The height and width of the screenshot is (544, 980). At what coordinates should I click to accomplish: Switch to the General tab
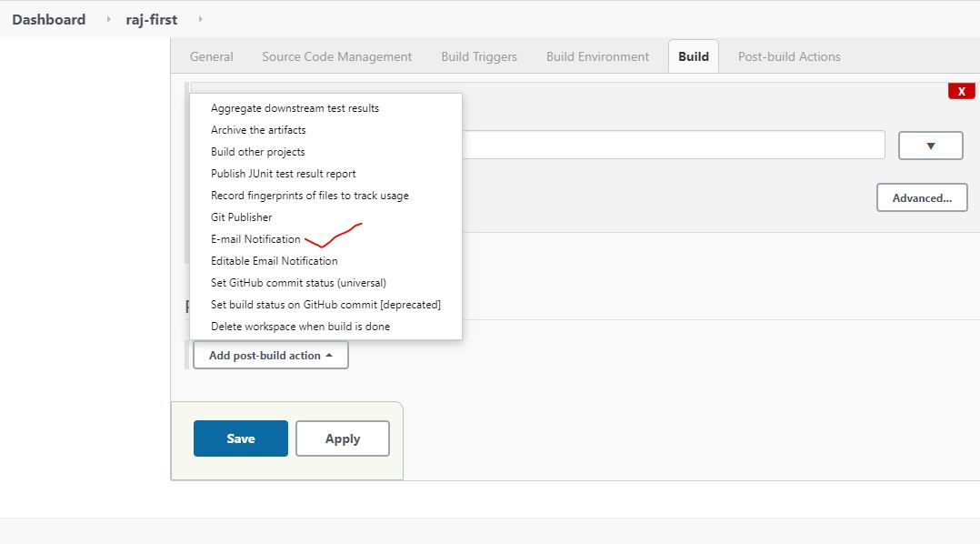point(211,56)
